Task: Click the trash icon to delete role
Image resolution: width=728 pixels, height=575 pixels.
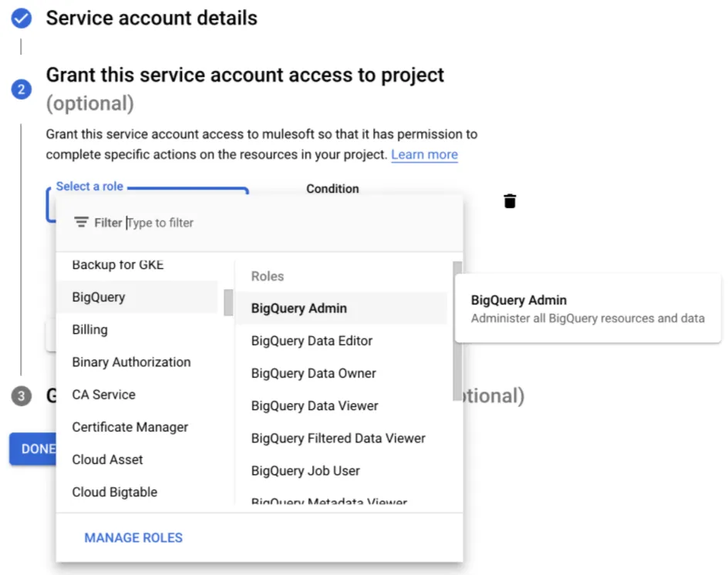Action: click(510, 201)
